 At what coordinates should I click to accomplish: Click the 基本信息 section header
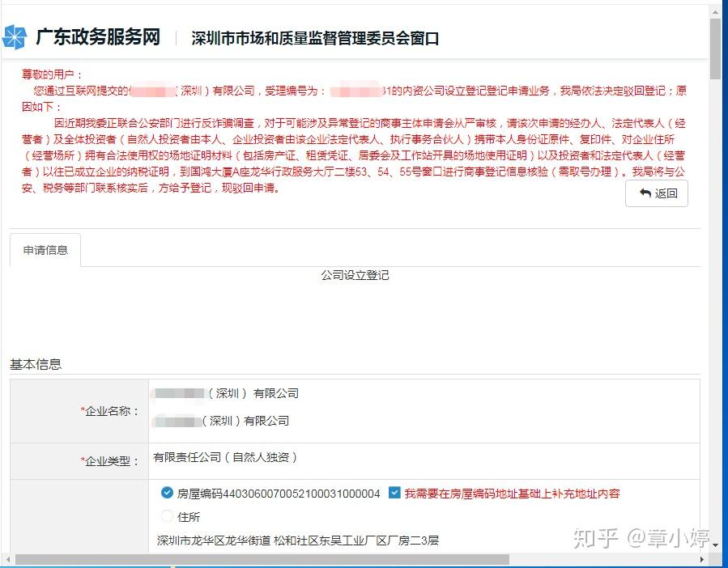point(36,364)
